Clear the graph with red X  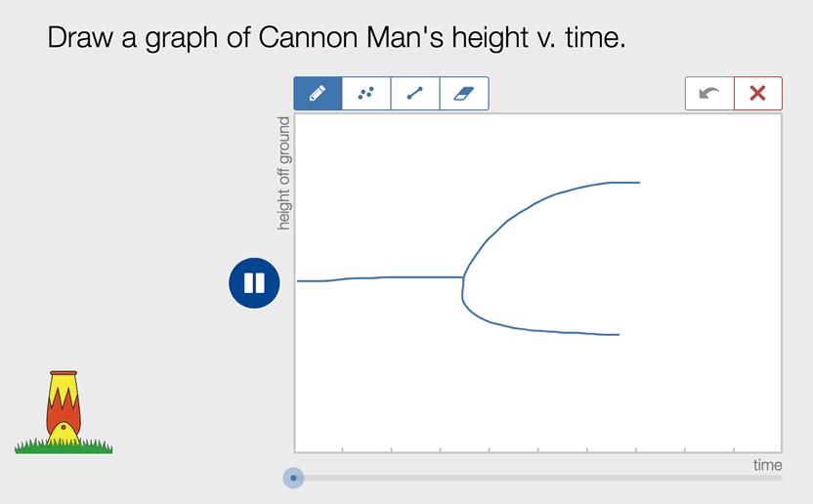click(x=757, y=94)
